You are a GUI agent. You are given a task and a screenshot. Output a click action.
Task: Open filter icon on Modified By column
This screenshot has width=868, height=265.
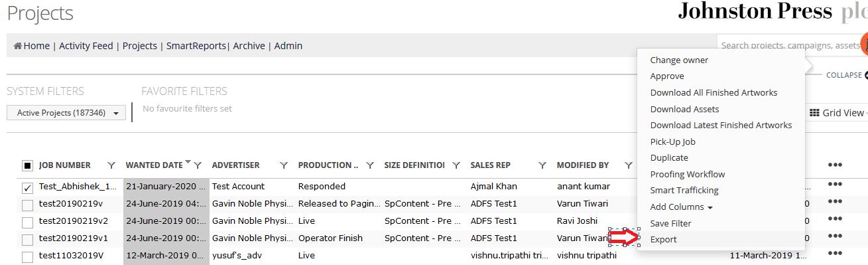pos(629,165)
